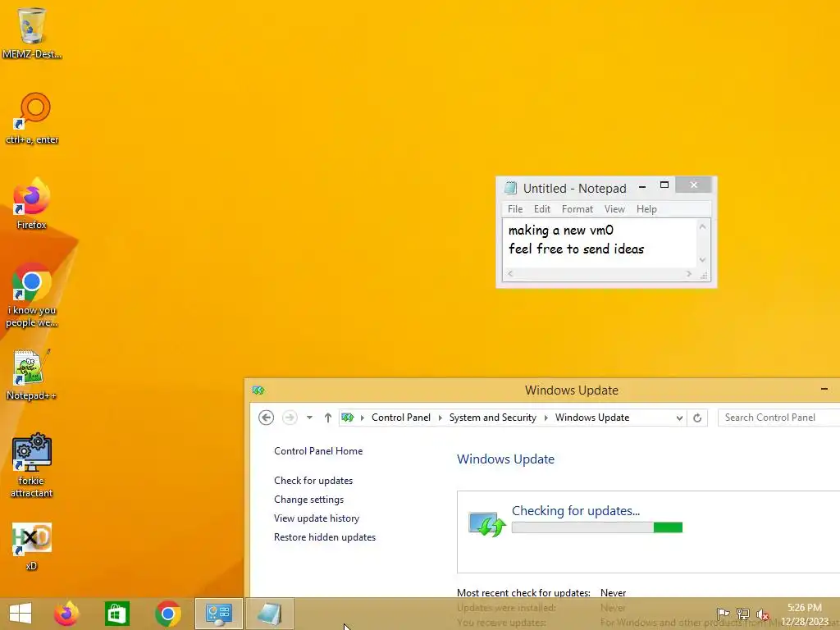Viewport: 840px width, 630px height.
Task: Expand arrow after System and Security breadcrumb
Action: (546, 418)
